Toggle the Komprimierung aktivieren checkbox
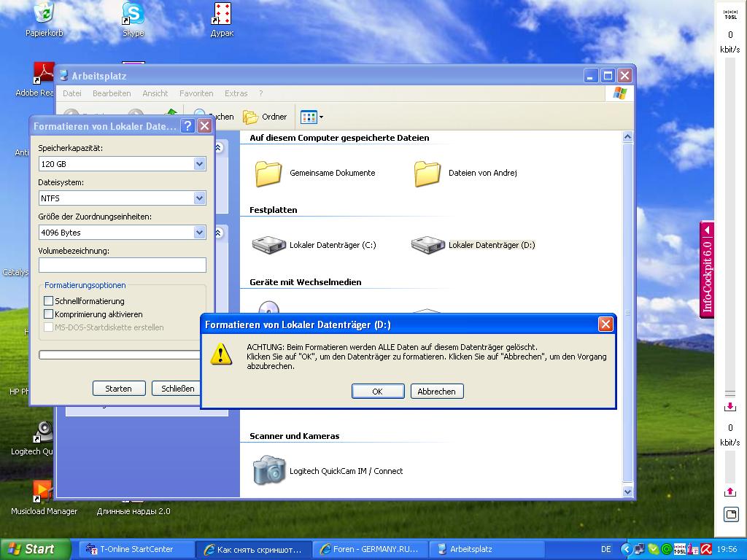This screenshot has width=747, height=560. 49,314
